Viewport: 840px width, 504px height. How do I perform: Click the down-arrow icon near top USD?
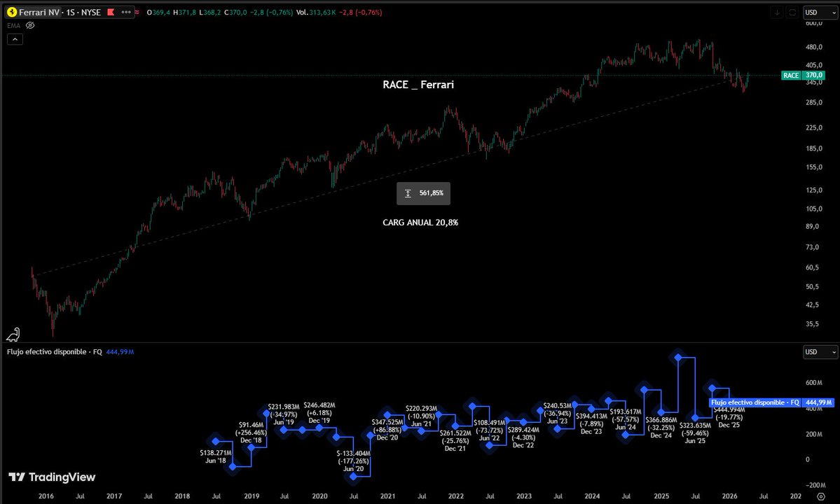tap(777, 13)
